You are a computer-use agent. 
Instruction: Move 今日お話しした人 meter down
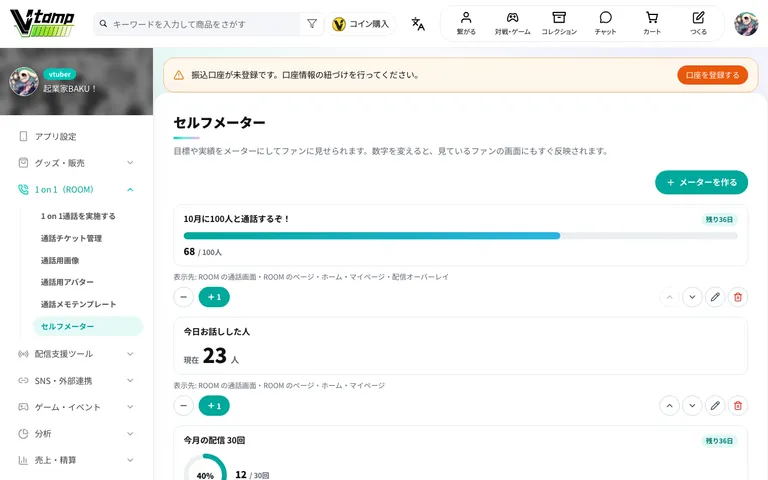[x=692, y=406]
